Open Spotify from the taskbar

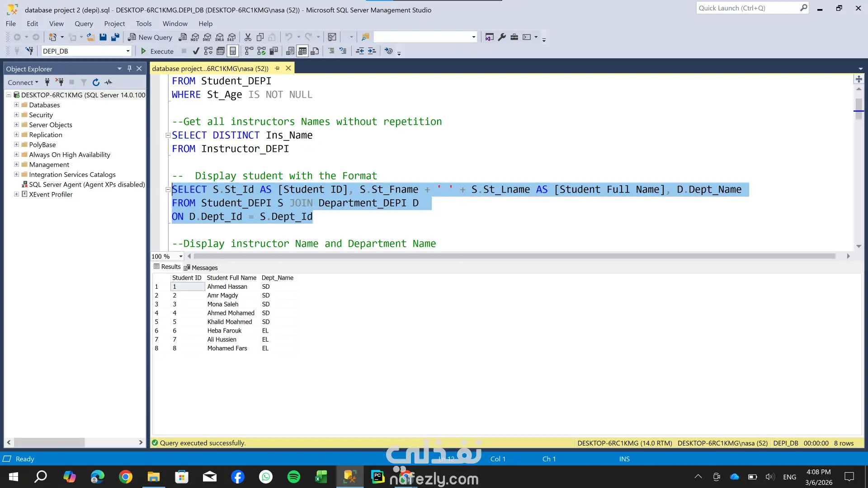point(294,477)
